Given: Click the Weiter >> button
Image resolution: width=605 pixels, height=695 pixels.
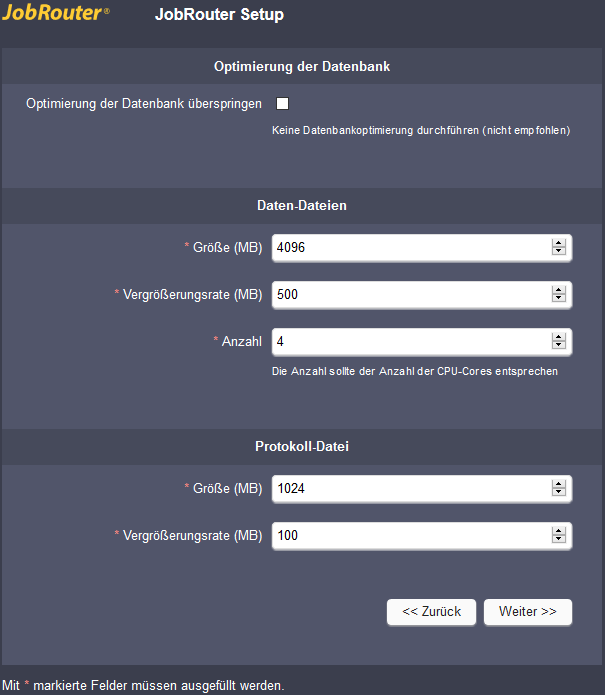Looking at the screenshot, I should click(528, 612).
